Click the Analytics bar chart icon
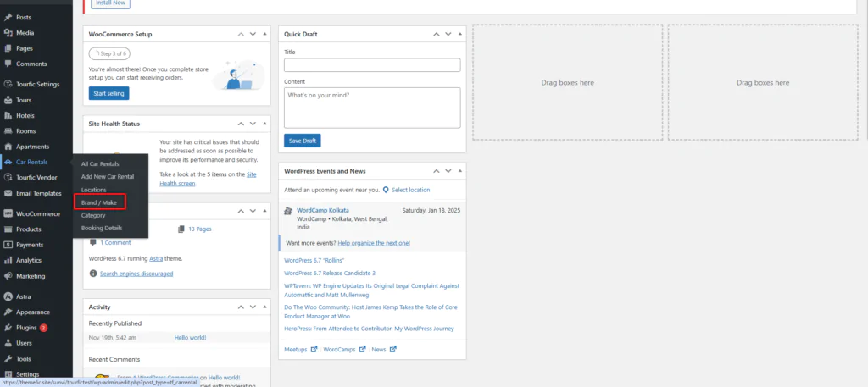868x387 pixels. tap(8, 260)
